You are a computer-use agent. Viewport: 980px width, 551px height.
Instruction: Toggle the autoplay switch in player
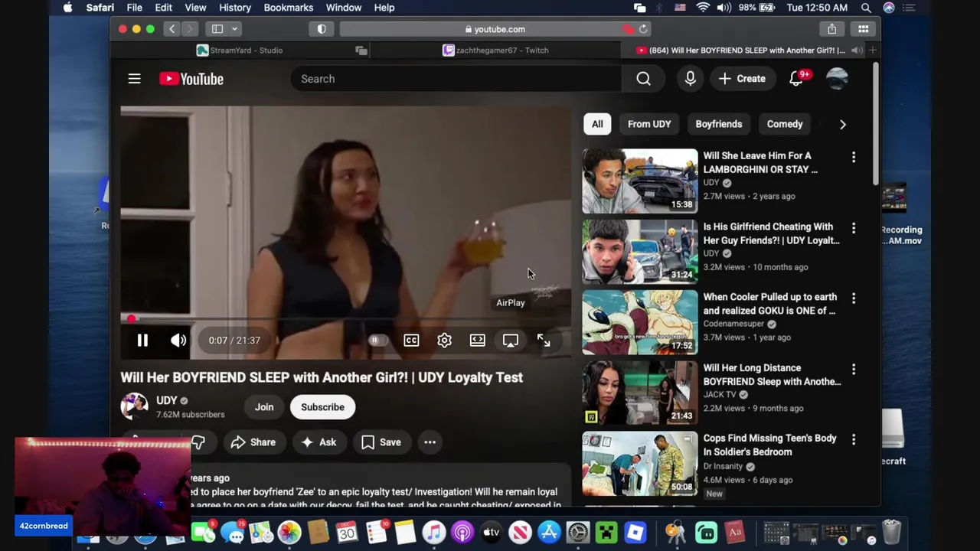pos(377,341)
